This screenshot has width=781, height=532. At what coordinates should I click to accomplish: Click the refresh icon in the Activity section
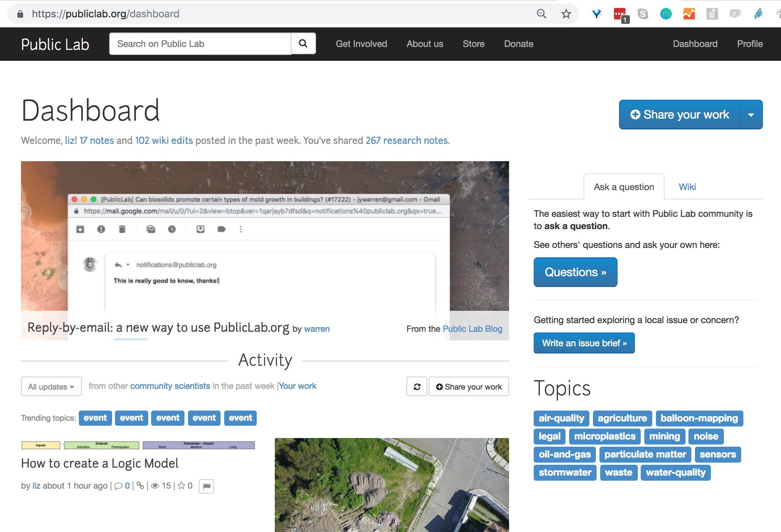[x=417, y=386]
